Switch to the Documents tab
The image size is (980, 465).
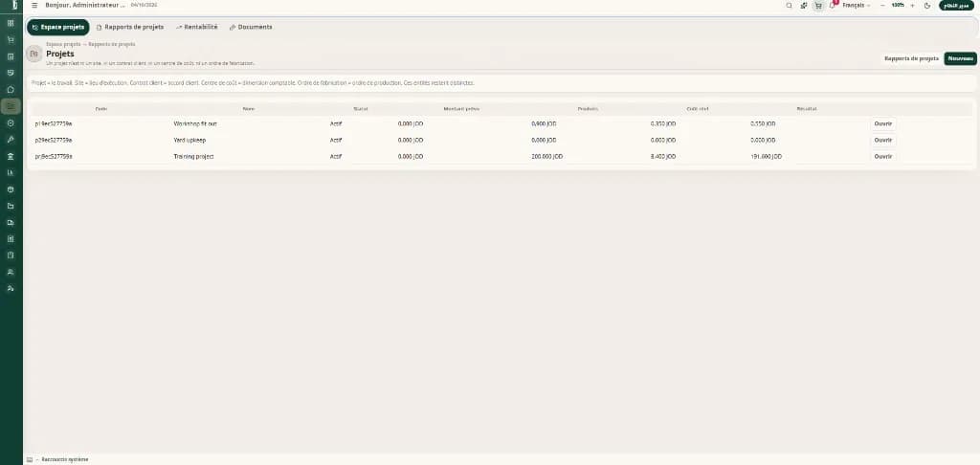pyautogui.click(x=251, y=27)
